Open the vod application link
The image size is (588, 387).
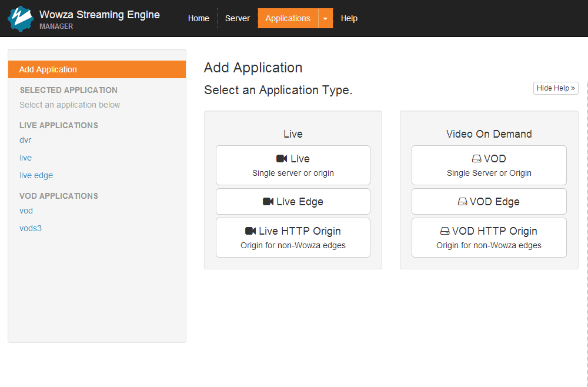26,211
